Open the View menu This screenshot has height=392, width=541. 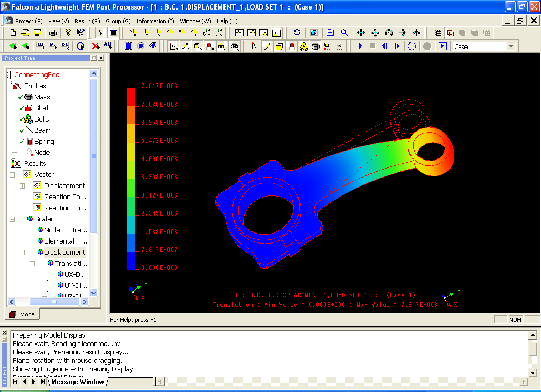(58, 21)
